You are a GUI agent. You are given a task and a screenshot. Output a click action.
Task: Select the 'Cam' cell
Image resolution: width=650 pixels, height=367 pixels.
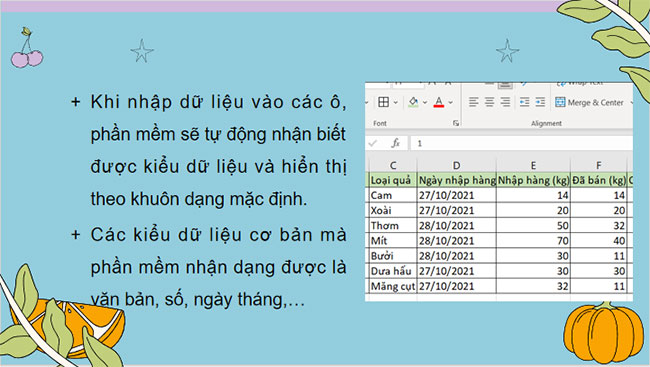pos(393,195)
